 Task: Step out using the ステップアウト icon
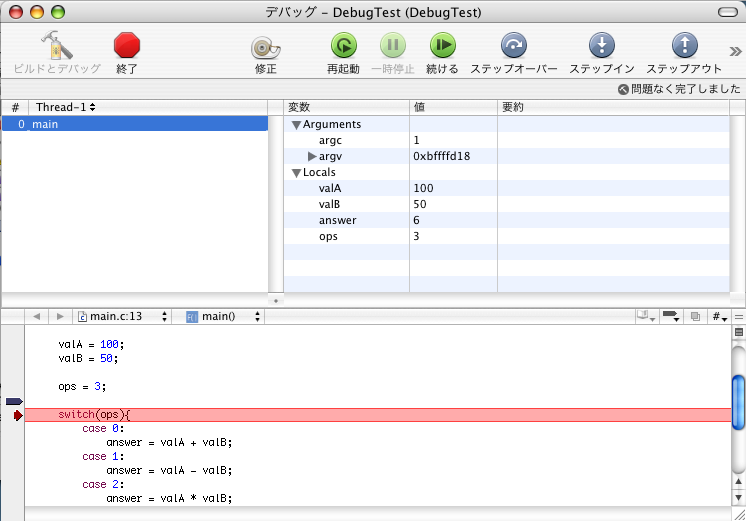[x=684, y=46]
